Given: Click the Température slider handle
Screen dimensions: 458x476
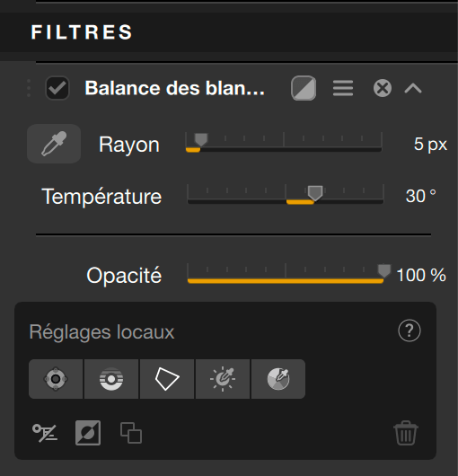Looking at the screenshot, I should [x=315, y=193].
